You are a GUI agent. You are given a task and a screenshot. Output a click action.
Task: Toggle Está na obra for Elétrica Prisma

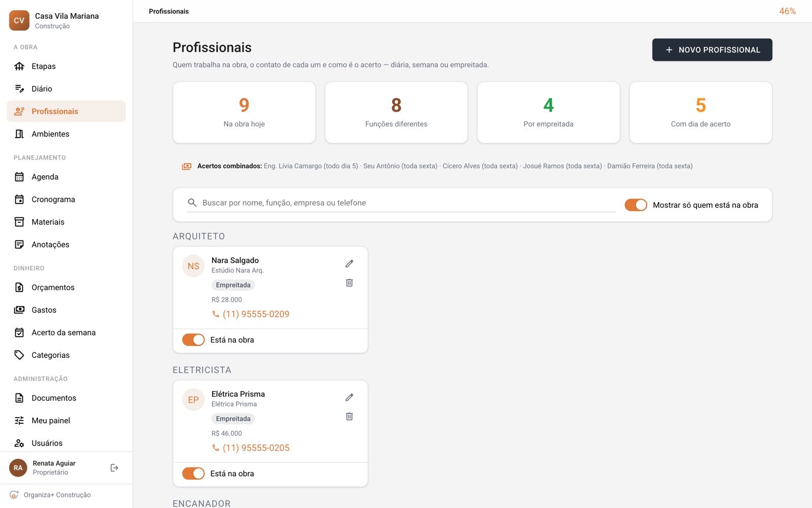pyautogui.click(x=193, y=473)
